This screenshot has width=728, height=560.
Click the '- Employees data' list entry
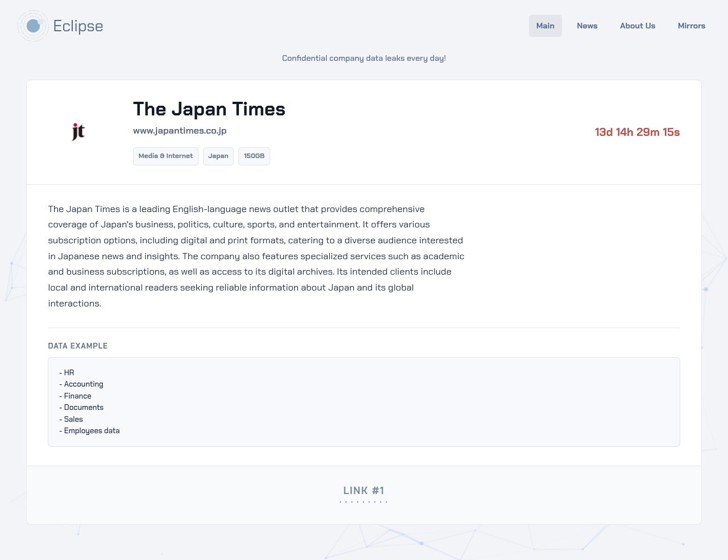89,431
